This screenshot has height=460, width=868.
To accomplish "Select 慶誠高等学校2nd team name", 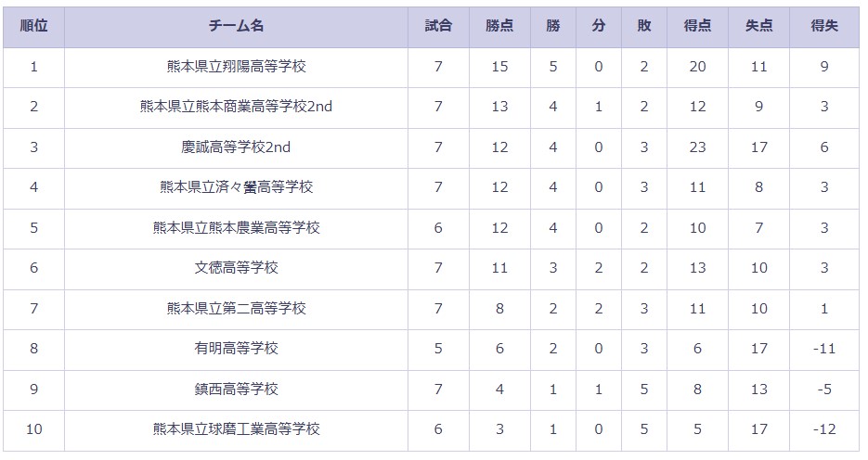I will click(x=237, y=147).
